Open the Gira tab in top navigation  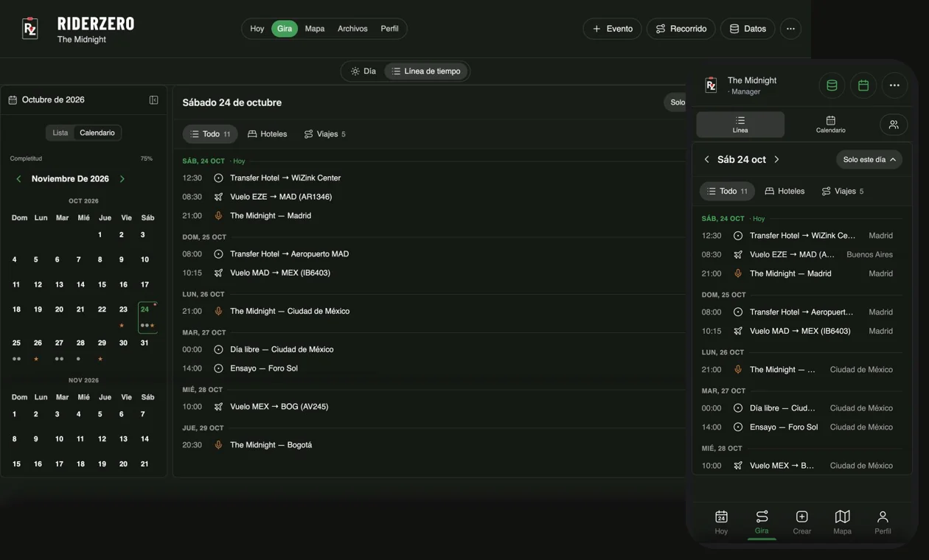(x=285, y=29)
